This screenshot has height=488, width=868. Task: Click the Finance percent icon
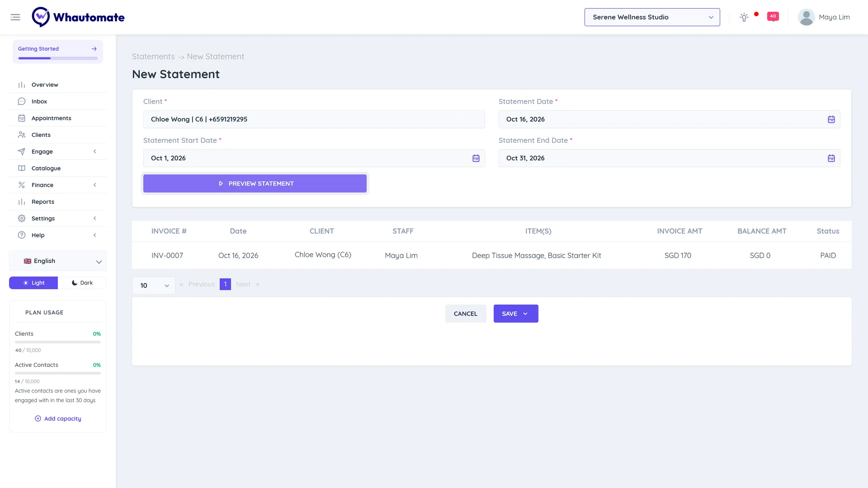22,185
